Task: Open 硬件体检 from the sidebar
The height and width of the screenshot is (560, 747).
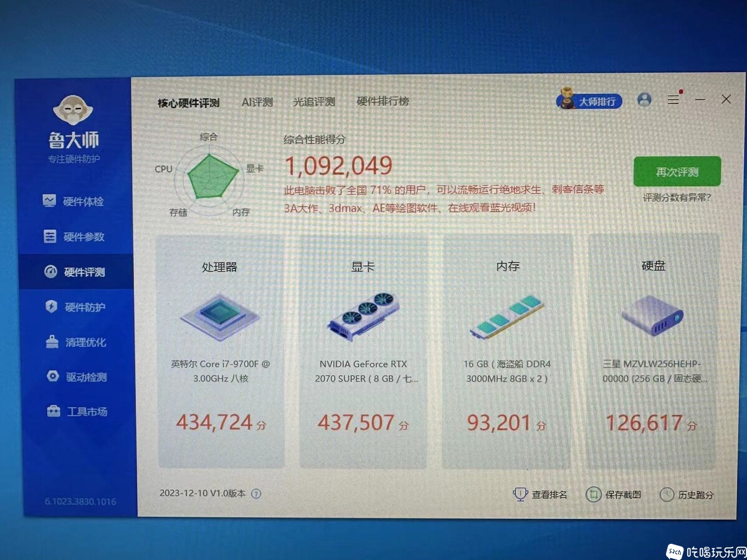Action: tap(73, 201)
